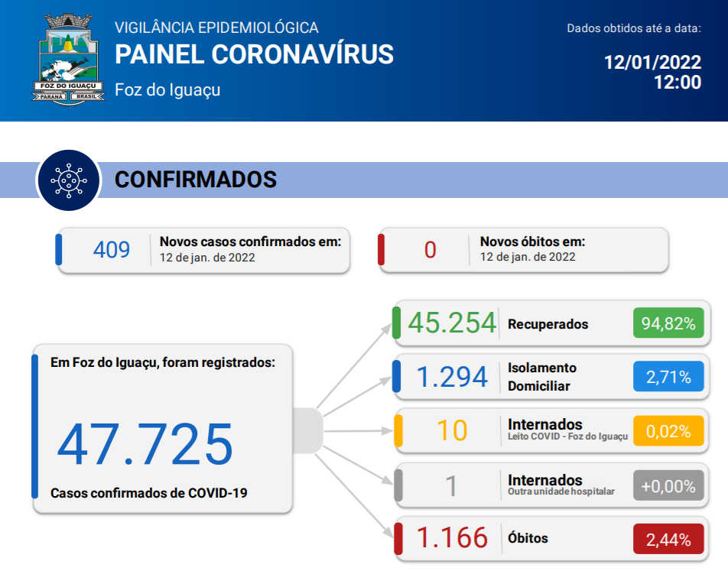
Task: Click the Isolamento Domiciliar label
Action: pos(542,377)
